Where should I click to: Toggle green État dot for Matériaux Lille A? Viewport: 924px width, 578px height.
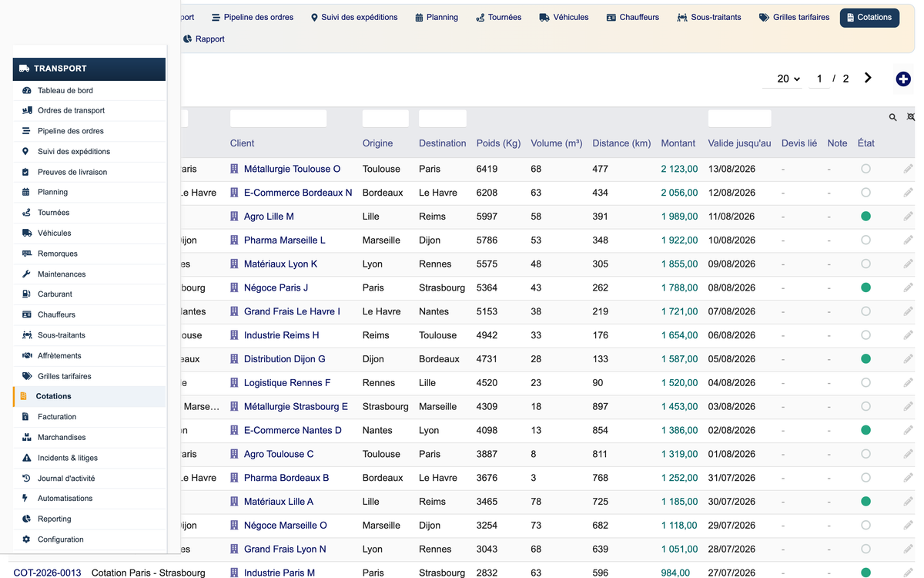[865, 502]
